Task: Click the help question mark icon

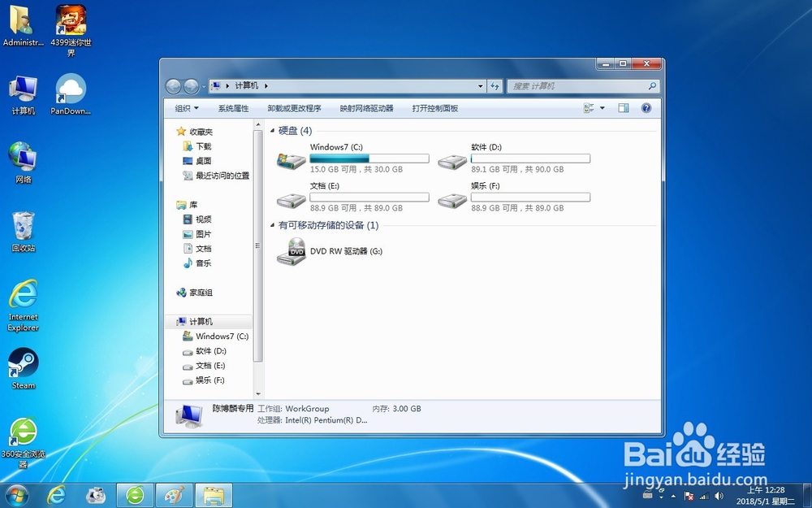Action: (646, 108)
